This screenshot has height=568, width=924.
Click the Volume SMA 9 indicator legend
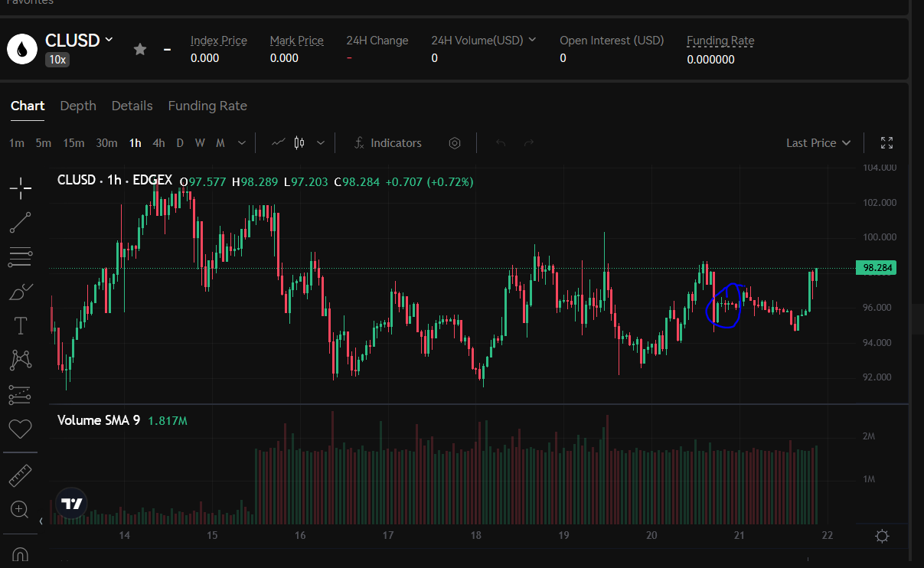pyautogui.click(x=99, y=420)
